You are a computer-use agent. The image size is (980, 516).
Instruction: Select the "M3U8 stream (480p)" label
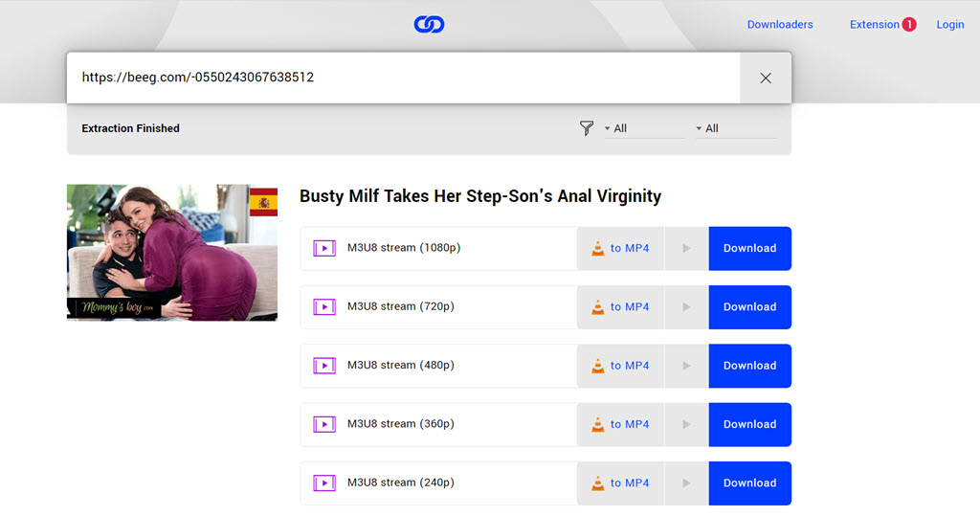pyautogui.click(x=401, y=366)
